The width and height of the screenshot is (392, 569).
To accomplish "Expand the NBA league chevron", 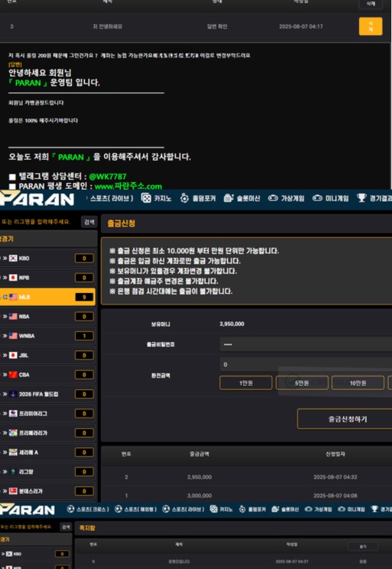I will (5, 316).
